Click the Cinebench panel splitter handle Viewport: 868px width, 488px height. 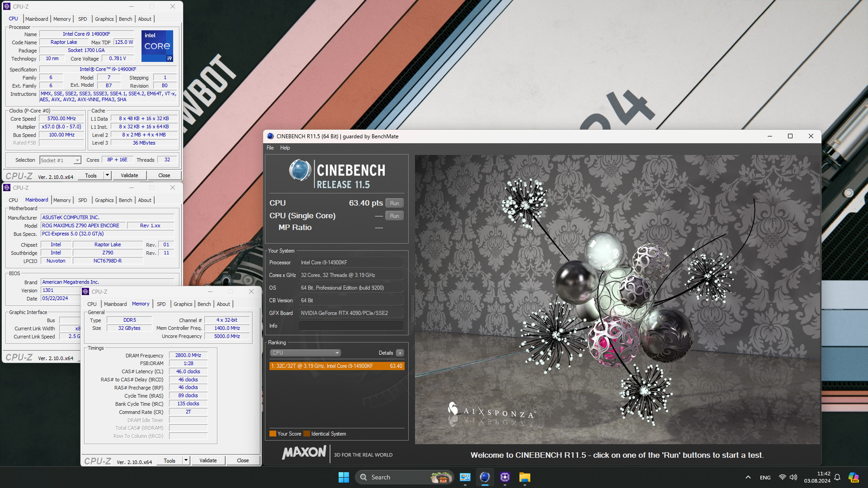(x=412, y=308)
